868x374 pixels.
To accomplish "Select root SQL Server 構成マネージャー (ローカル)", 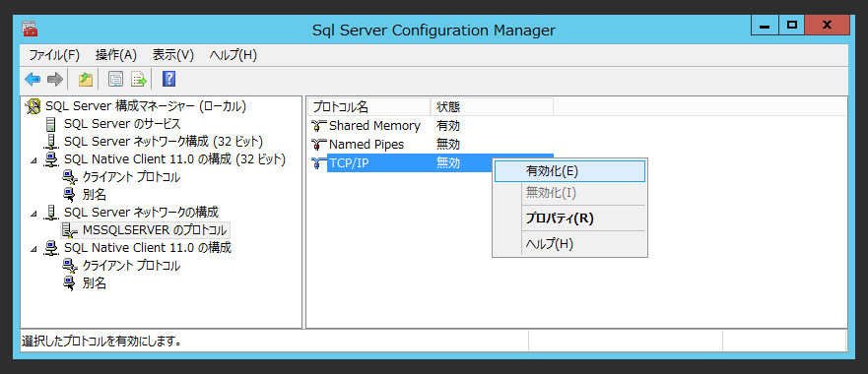I will 146,105.
